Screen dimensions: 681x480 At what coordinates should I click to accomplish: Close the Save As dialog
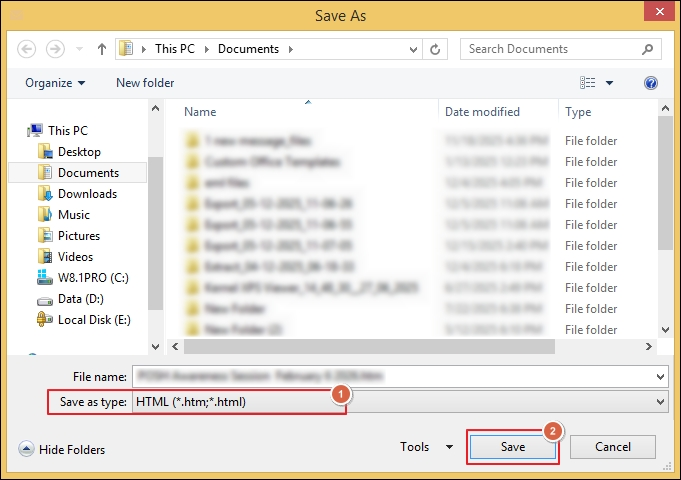659,11
